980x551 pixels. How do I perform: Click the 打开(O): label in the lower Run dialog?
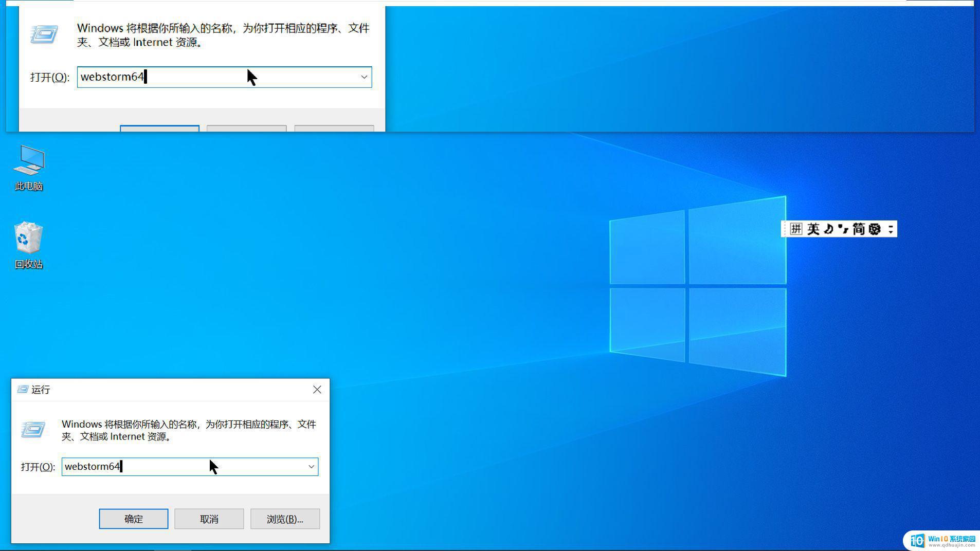click(38, 467)
